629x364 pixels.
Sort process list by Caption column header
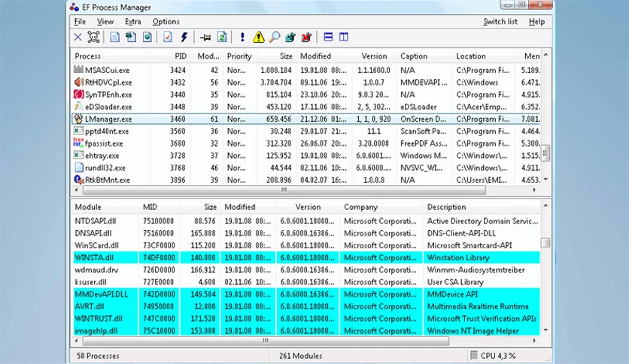click(424, 56)
